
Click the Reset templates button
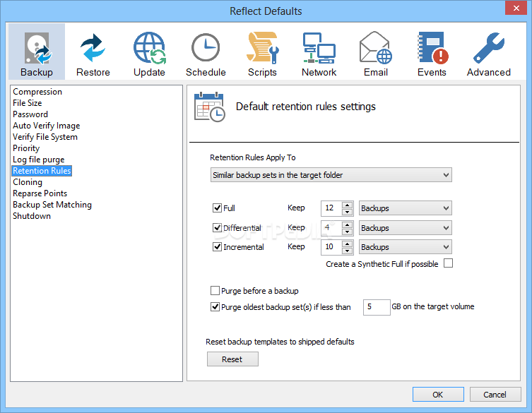coord(232,359)
